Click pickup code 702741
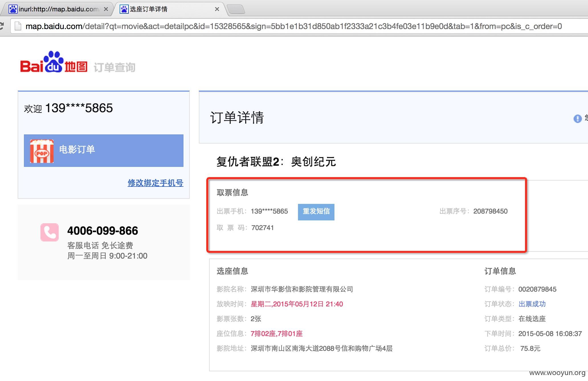 click(x=262, y=228)
